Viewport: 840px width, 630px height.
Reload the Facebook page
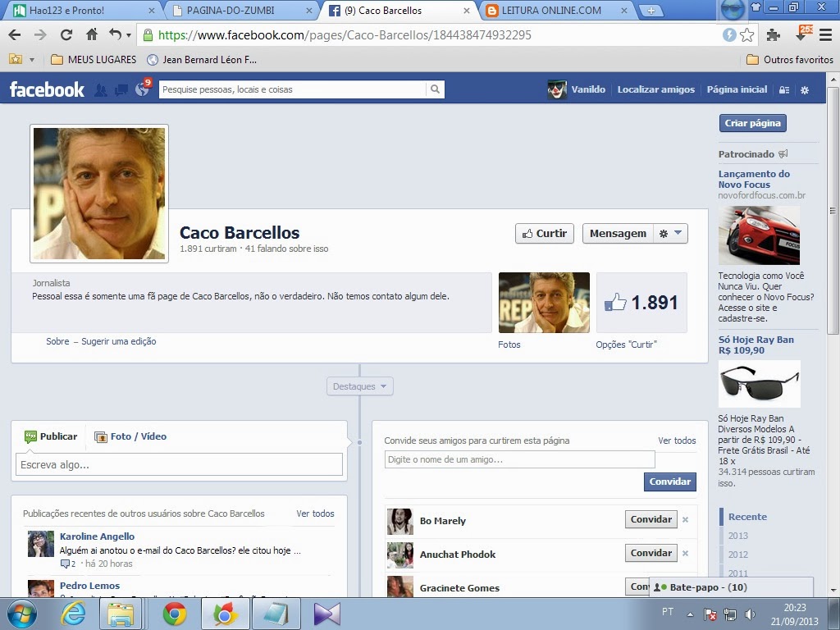[66, 35]
